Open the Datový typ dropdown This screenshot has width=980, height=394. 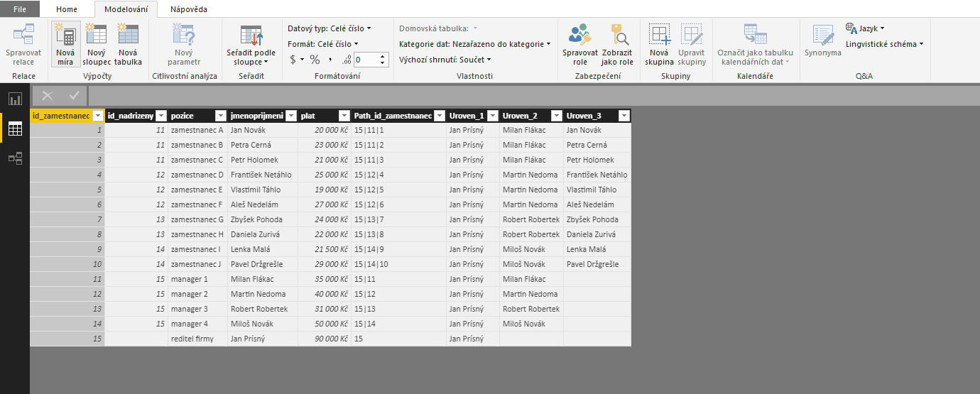[x=330, y=28]
